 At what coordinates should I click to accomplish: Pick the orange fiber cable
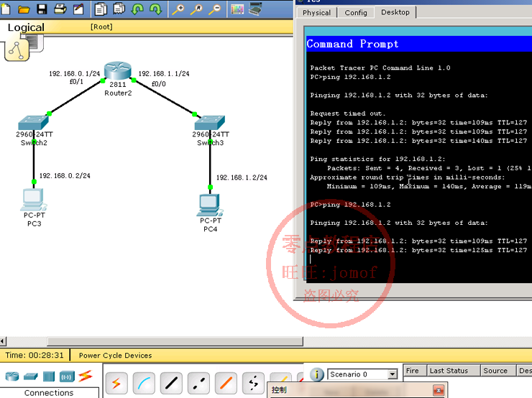click(x=226, y=383)
